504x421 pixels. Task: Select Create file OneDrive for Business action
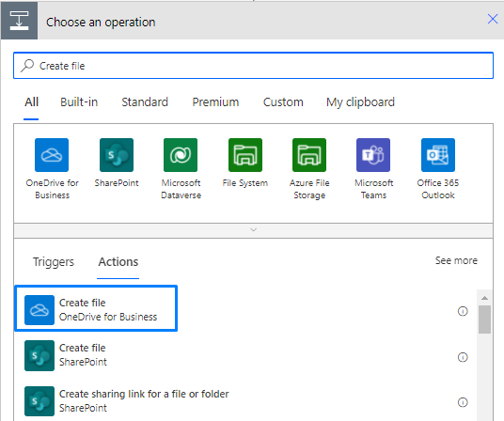pyautogui.click(x=96, y=308)
